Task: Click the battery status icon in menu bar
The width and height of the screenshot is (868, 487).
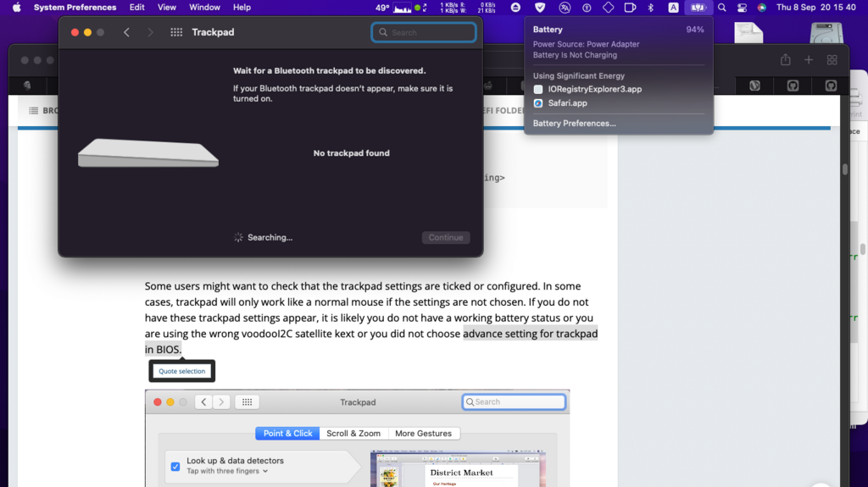Action: click(697, 8)
